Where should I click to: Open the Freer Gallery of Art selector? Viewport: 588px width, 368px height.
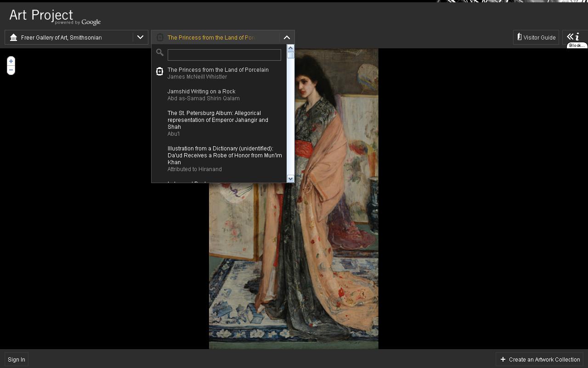pyautogui.click(x=76, y=37)
